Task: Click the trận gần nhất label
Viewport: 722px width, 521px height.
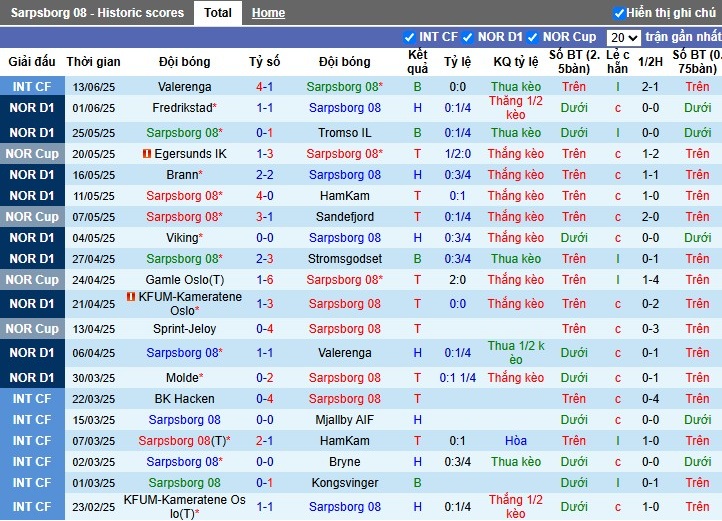Action: [x=683, y=37]
